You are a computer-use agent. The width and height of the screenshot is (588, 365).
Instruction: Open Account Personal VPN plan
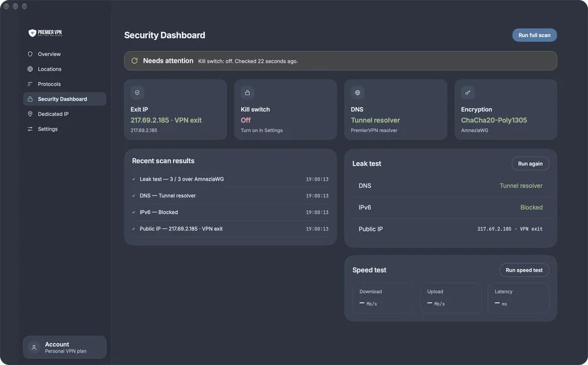(65, 347)
